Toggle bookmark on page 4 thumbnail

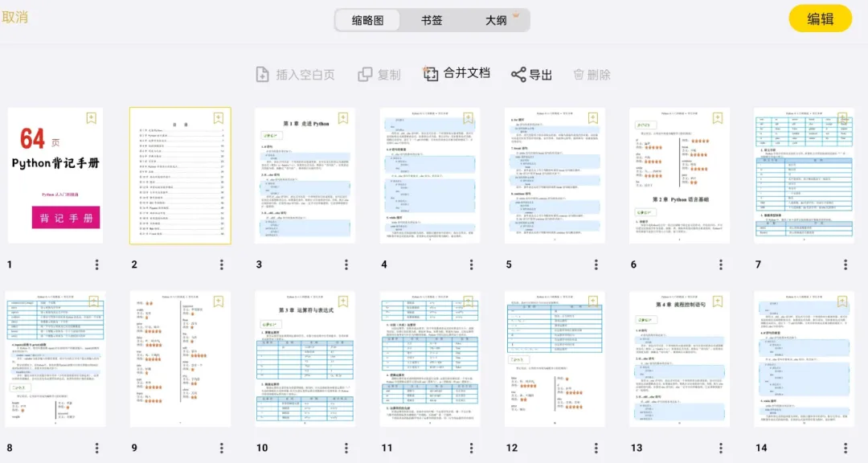tap(469, 118)
